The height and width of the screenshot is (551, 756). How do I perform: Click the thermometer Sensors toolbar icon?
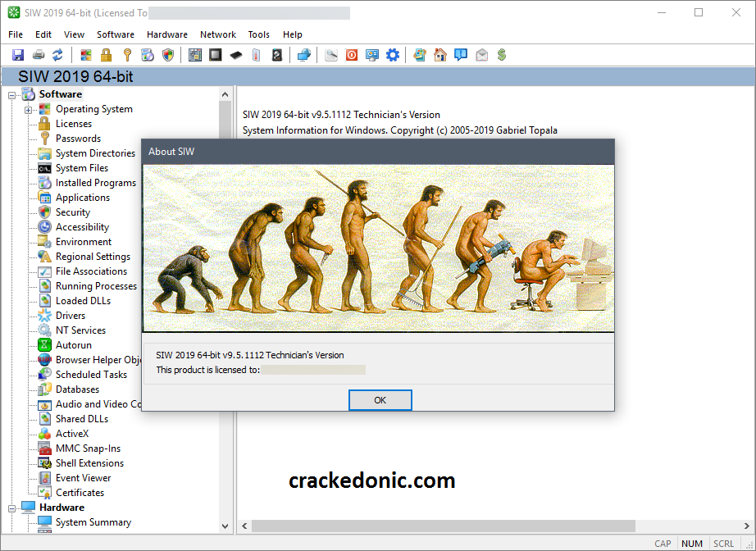(257, 55)
